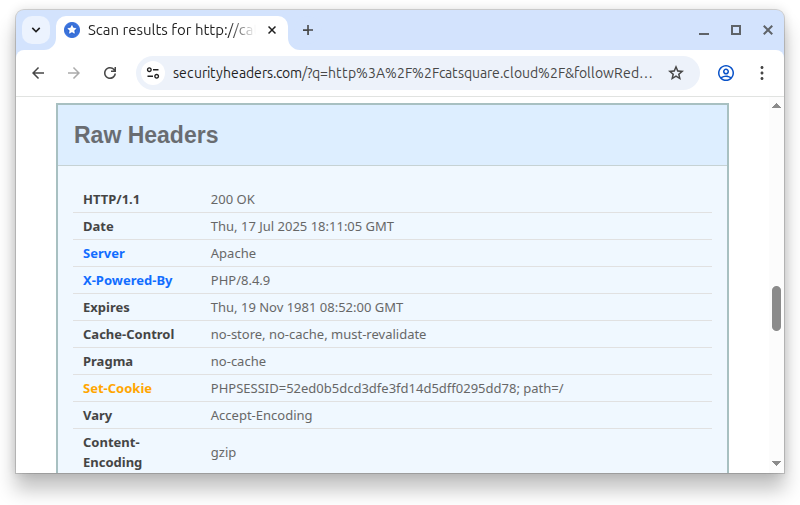Viewport: 800px width, 505px height.
Task: Click the PHPSESSID cookie value
Action: pyautogui.click(x=387, y=389)
